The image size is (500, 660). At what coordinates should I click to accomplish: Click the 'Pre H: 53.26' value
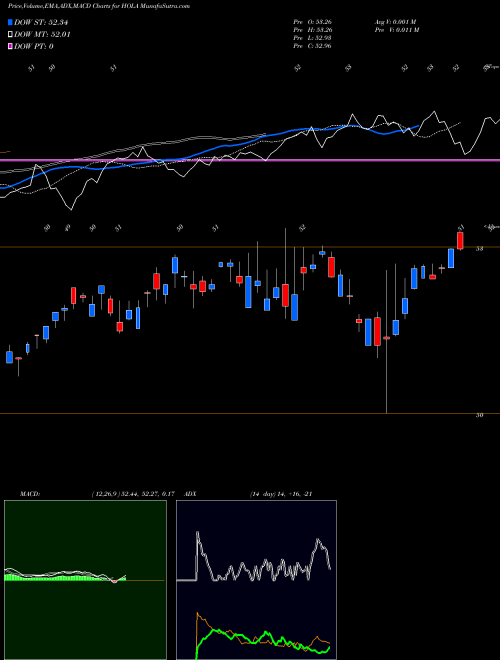[x=313, y=30]
